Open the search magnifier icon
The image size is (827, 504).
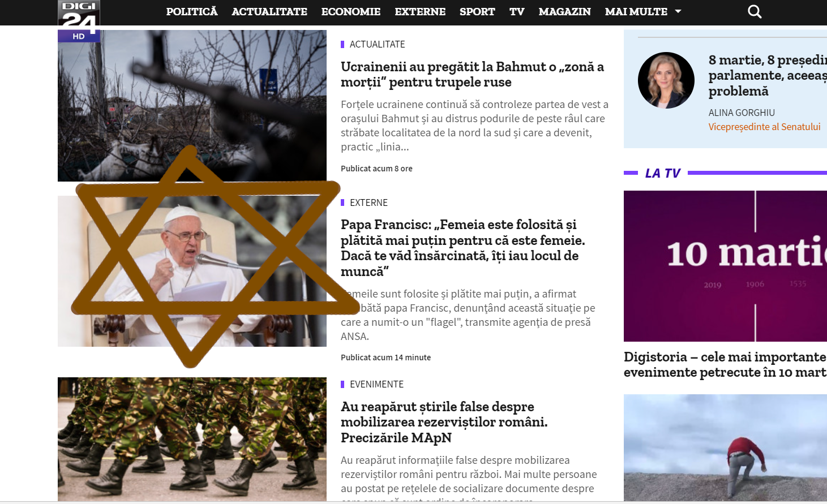755,11
